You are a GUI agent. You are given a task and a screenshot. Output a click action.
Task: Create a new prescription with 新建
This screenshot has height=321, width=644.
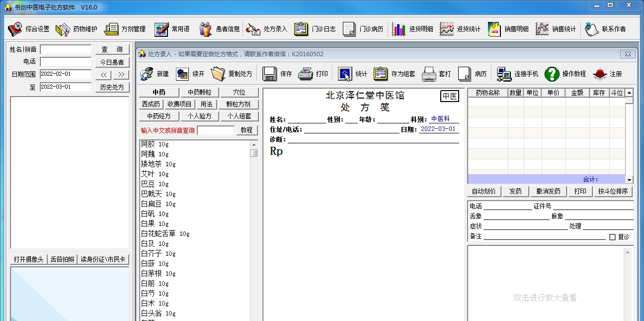(156, 73)
